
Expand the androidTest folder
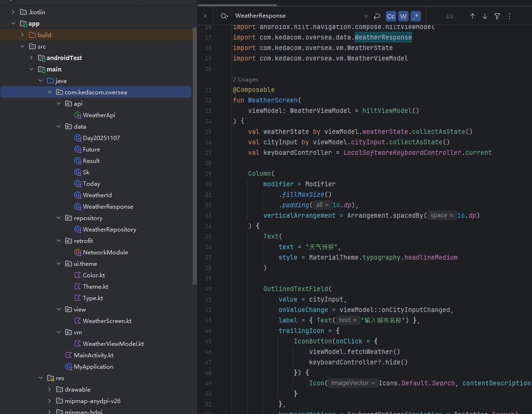(x=31, y=58)
